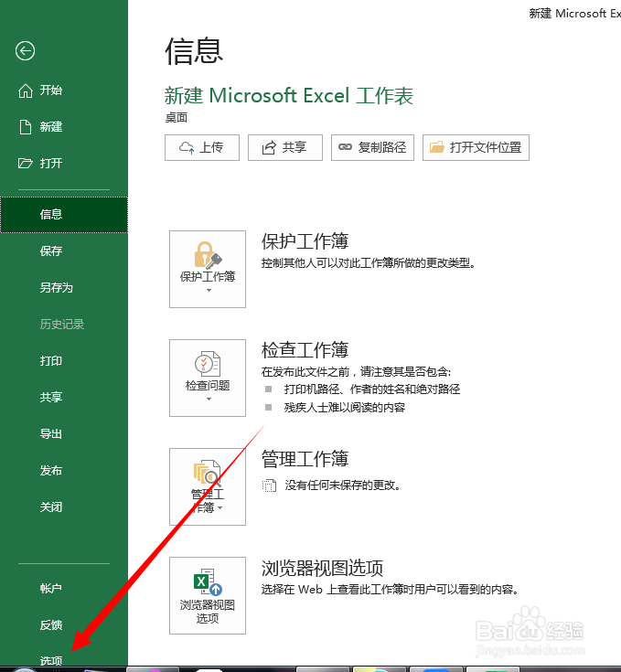
Task: Open the 打印 page
Action: coord(51,361)
